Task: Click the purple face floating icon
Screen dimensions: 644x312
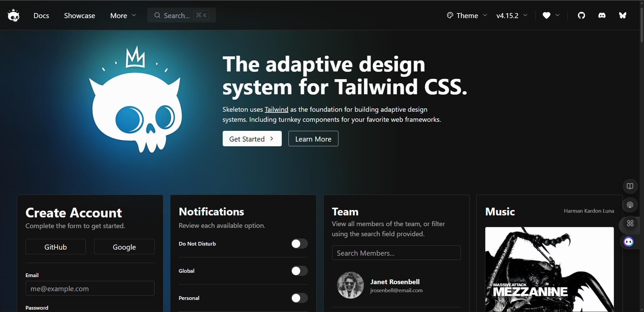Action: coord(629,242)
